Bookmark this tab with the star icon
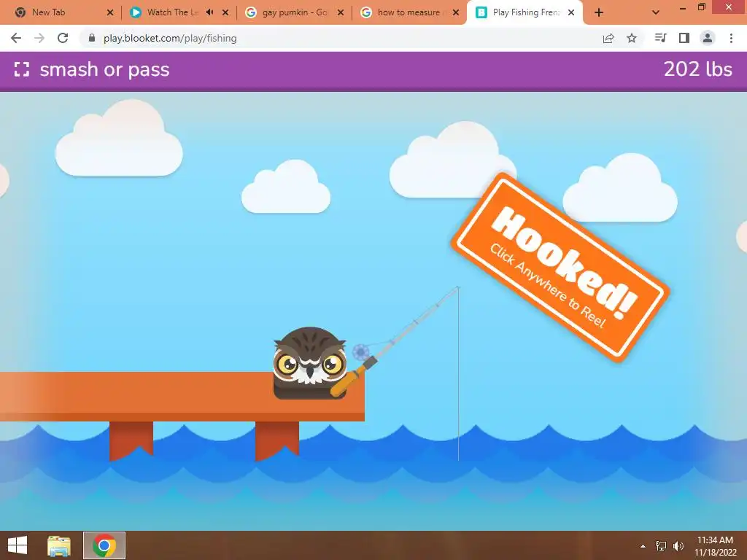 (632, 38)
